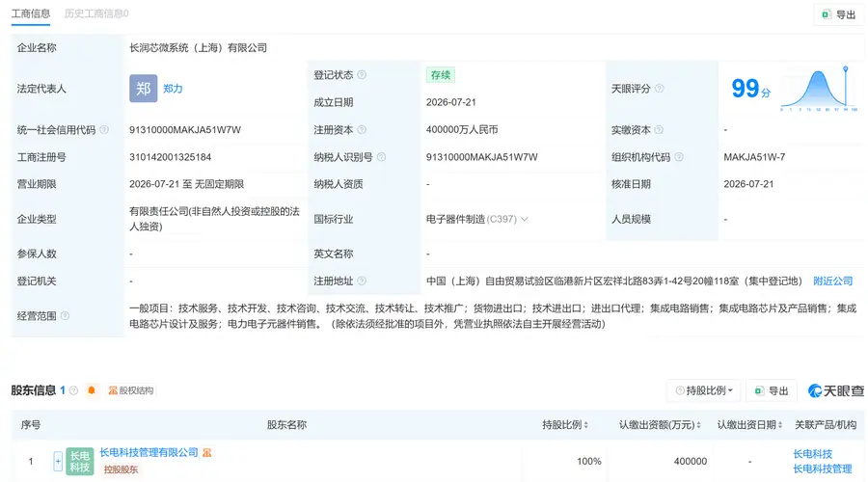Image resolution: width=868 pixels, height=482 pixels.
Task: Click help icon next to 组织机构代码
Action: point(679,157)
